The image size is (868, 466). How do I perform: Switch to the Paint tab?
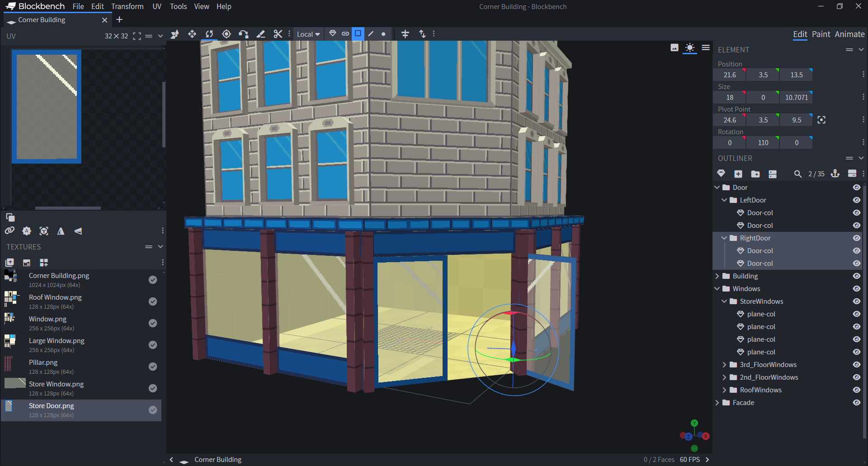821,34
